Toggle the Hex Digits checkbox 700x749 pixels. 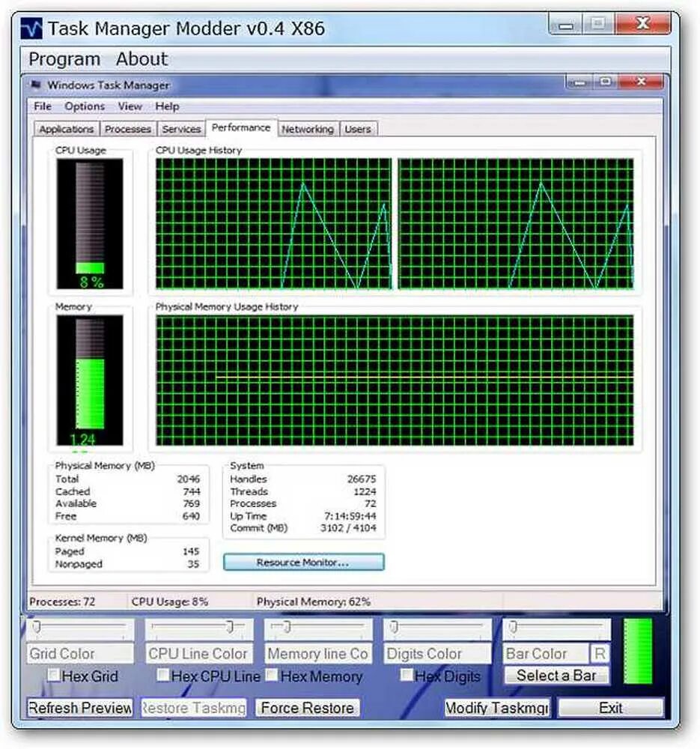click(407, 675)
